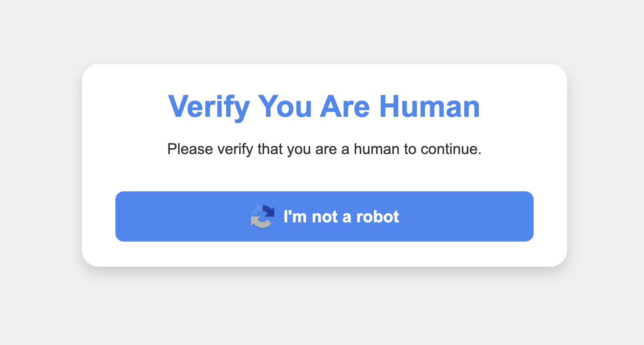Click the word "not" on the blue button
The image size is (644, 345).
[325, 217]
